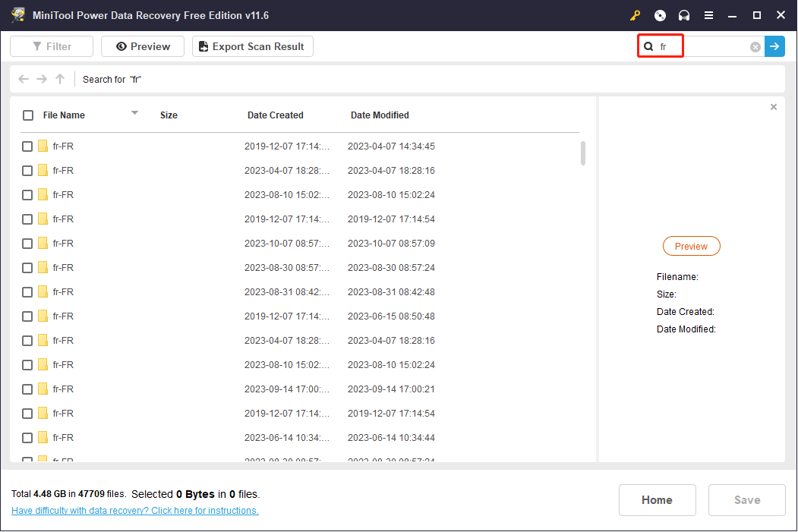The width and height of the screenshot is (798, 532).
Task: Toggle the select-all checkbox beside File Name
Action: coord(28,115)
